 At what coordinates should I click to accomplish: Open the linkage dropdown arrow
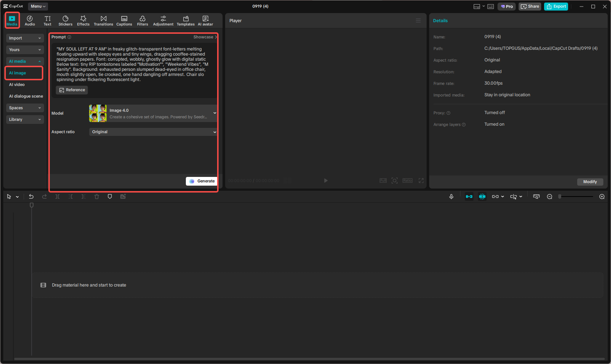[x=503, y=197]
